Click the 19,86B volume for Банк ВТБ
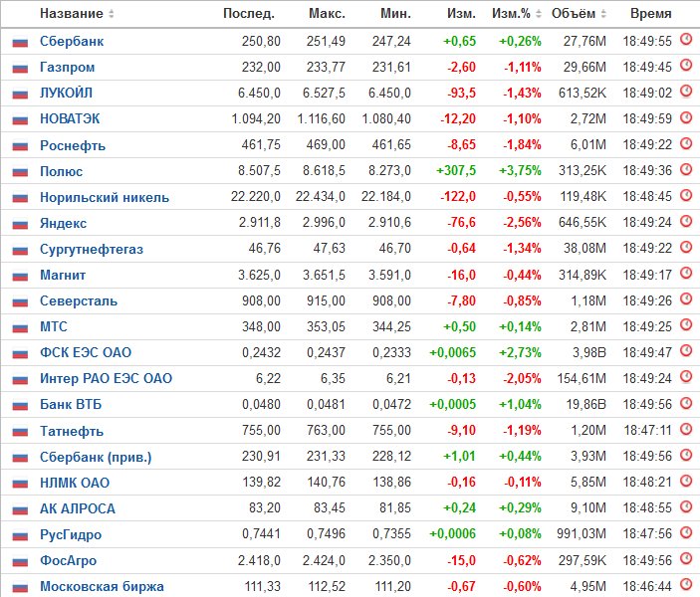Screen dimensions: 700x597 click(x=586, y=404)
